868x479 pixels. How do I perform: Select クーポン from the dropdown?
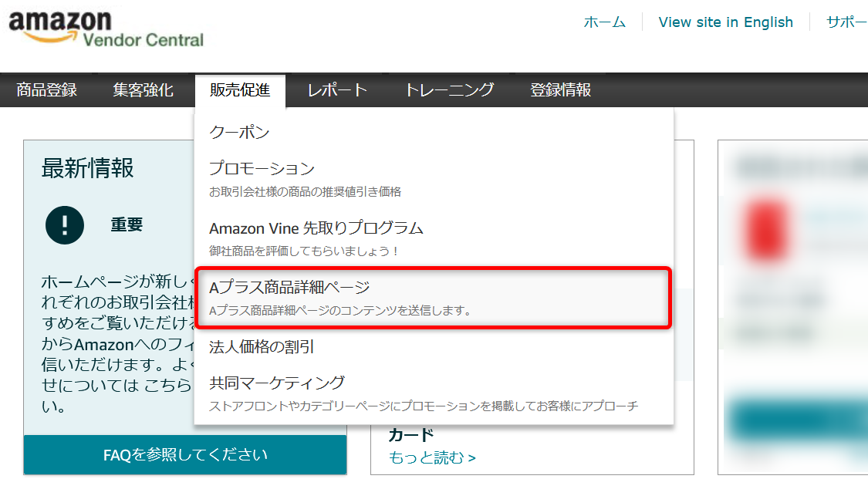coord(239,132)
